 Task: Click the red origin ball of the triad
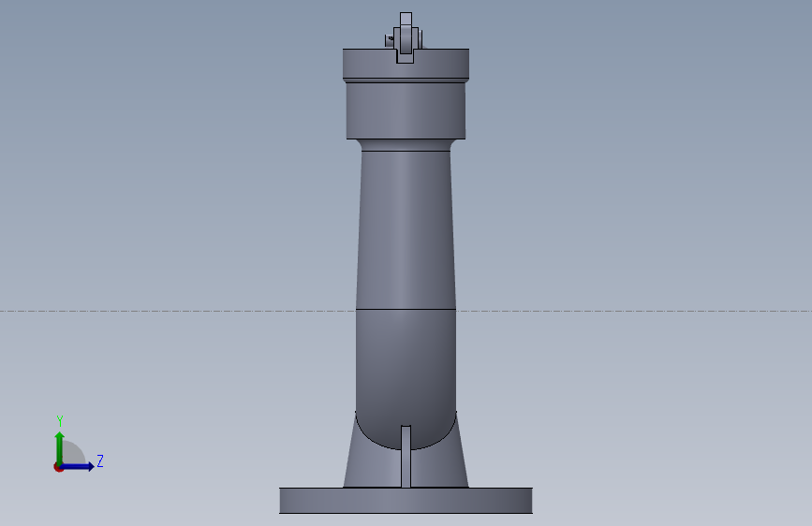pos(58,467)
